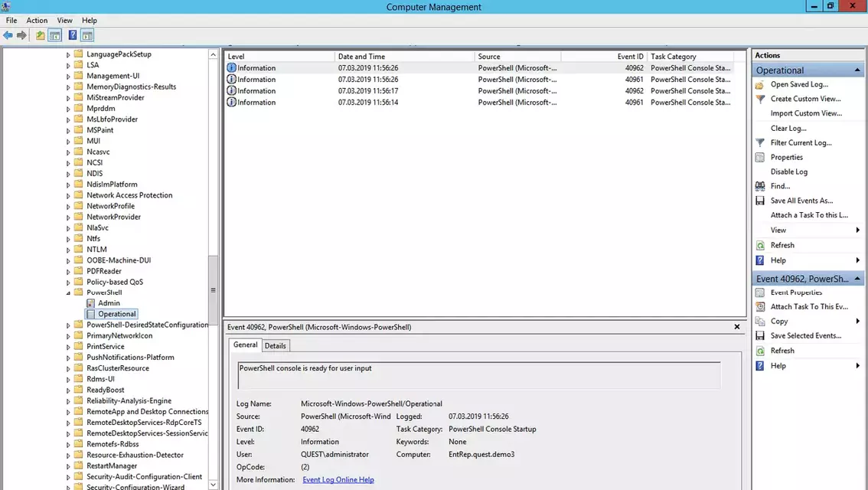Collapse the Event 40962 actions section

[x=857, y=279]
